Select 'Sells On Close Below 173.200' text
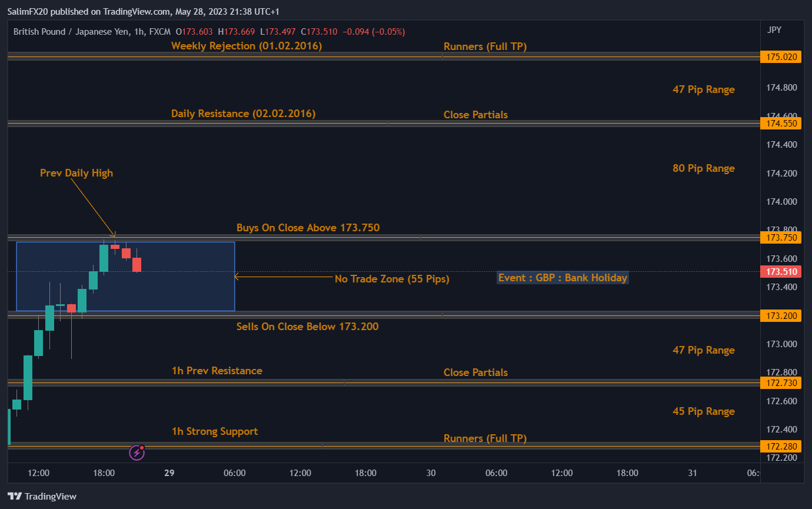812x509 pixels. point(307,327)
